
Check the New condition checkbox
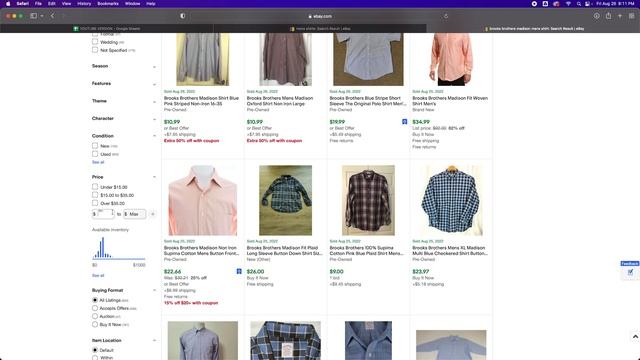pos(95,146)
